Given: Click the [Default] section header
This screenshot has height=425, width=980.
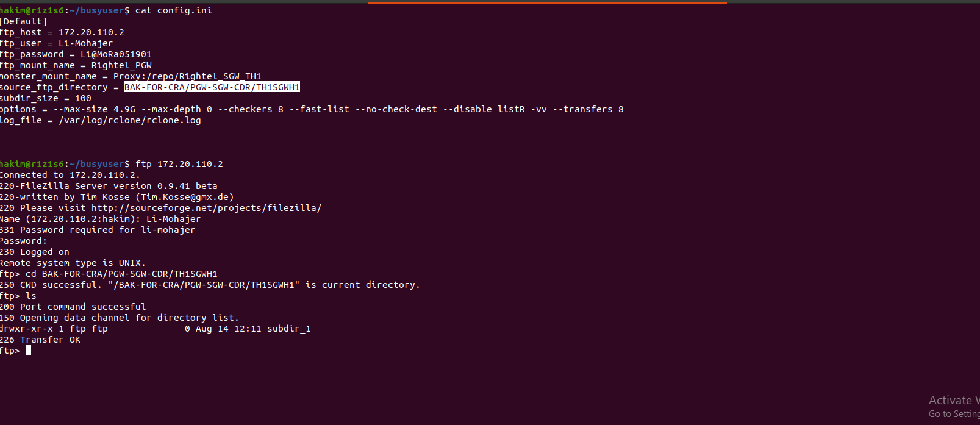Looking at the screenshot, I should point(24,21).
